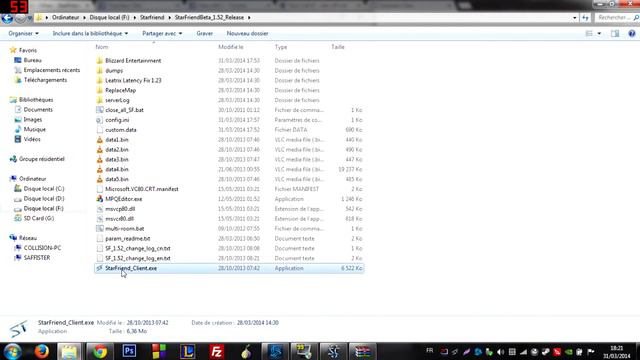This screenshot has width=640, height=360.
Task: Open the Organiser dropdown menu
Action: (23, 33)
